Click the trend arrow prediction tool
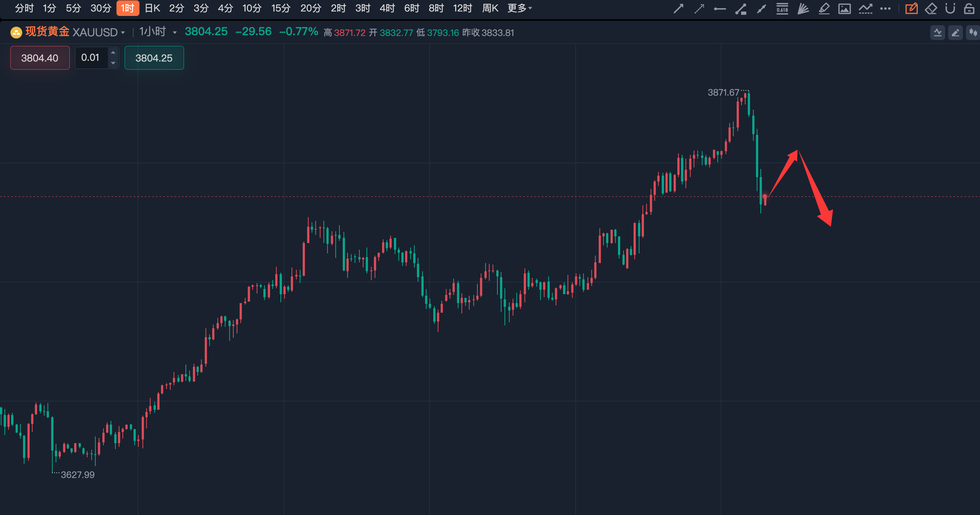 pos(865,9)
